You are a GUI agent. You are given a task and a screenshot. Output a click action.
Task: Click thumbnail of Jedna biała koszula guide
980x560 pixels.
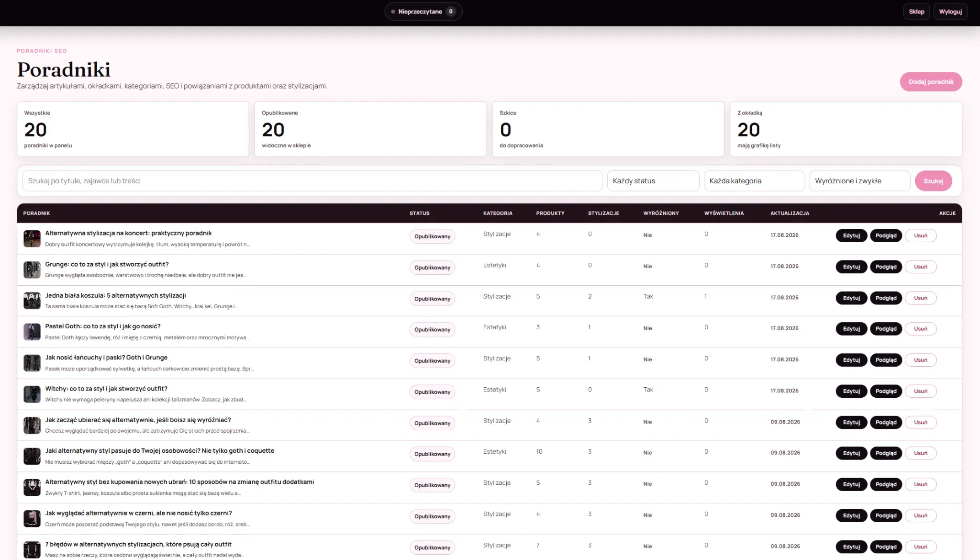pyautogui.click(x=32, y=301)
